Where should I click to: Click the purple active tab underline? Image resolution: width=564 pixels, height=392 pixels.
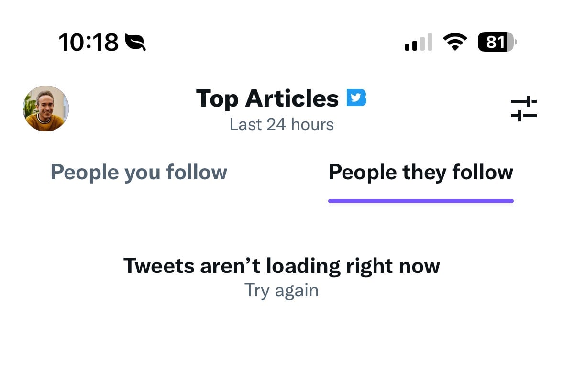click(420, 201)
